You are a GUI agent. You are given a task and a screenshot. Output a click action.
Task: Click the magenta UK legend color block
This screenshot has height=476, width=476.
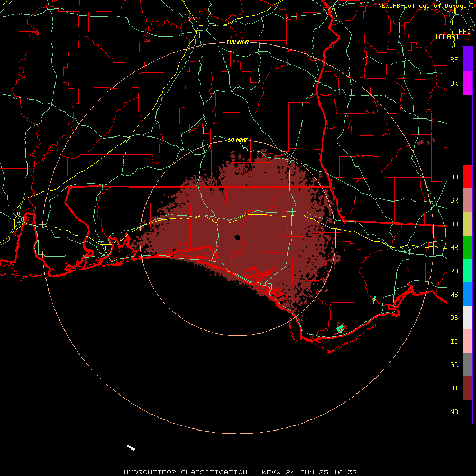click(x=467, y=83)
